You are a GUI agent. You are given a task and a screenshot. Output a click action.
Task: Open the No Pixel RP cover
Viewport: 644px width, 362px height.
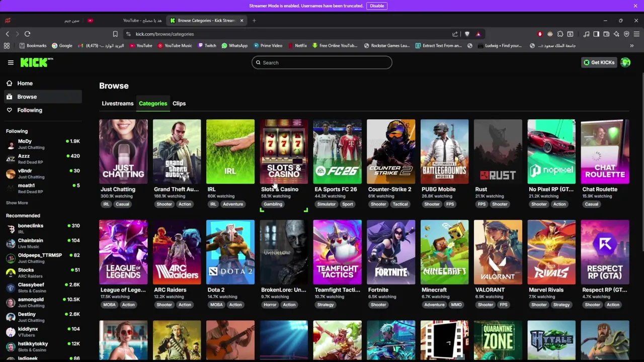click(x=551, y=151)
